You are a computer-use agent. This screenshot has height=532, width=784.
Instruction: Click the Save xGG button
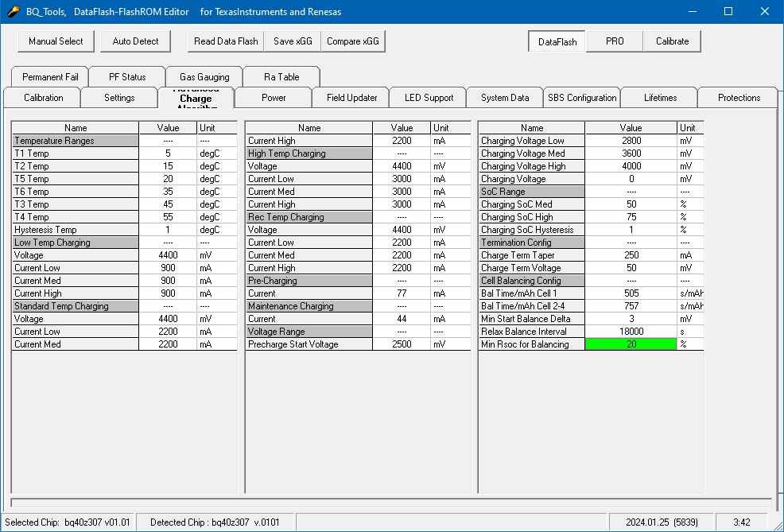tap(293, 41)
